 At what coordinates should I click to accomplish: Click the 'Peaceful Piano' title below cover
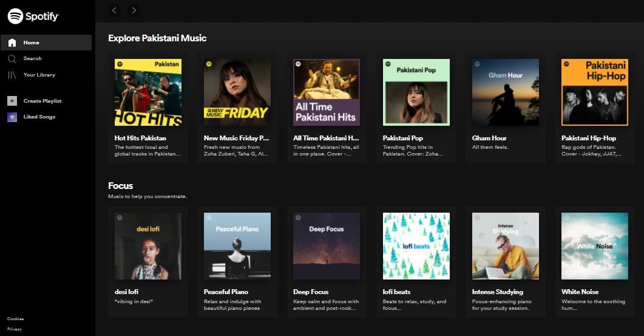pyautogui.click(x=226, y=292)
